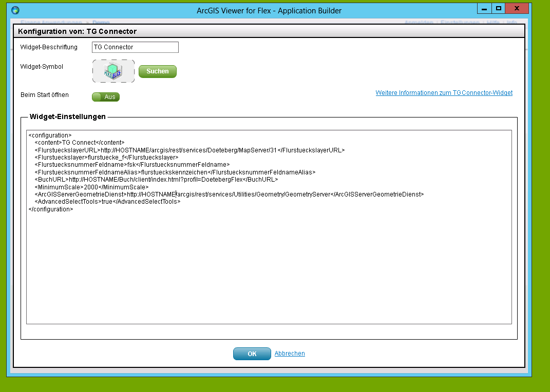550x392 pixels.
Task: Open the TG Connector-Widget information link
Action: point(444,93)
